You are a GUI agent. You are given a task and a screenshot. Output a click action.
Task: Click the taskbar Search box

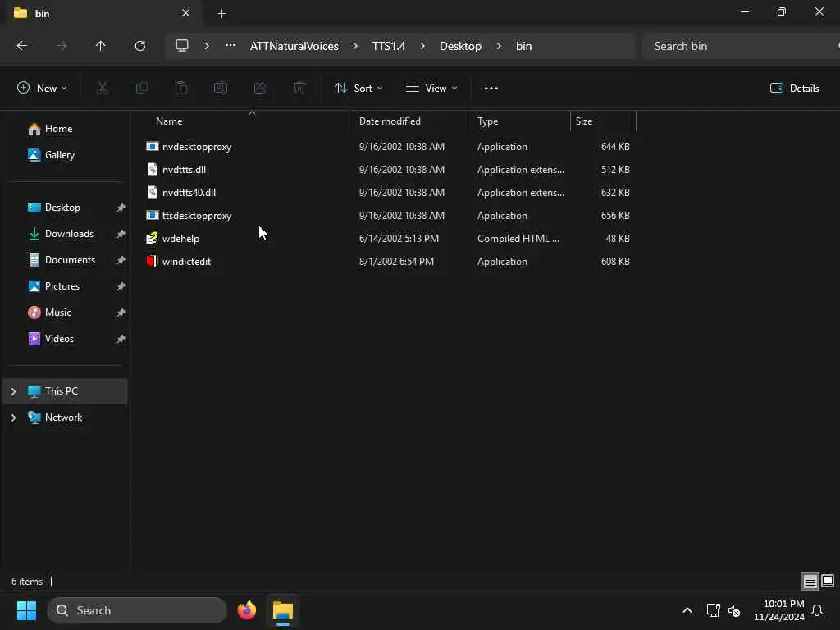point(137,610)
